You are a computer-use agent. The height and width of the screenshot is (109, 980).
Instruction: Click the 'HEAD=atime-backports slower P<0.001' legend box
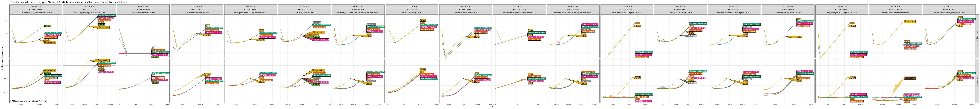[x=28, y=101]
